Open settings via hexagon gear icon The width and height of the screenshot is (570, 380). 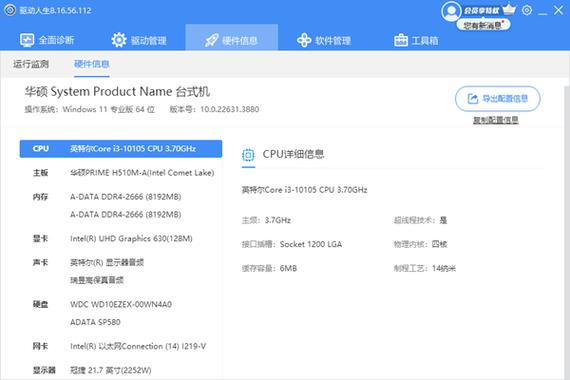pos(527,10)
